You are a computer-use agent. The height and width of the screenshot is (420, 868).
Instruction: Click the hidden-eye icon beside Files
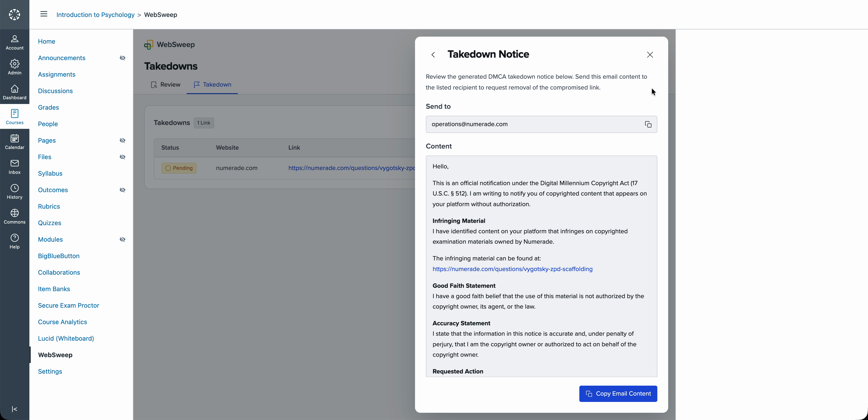click(x=123, y=157)
